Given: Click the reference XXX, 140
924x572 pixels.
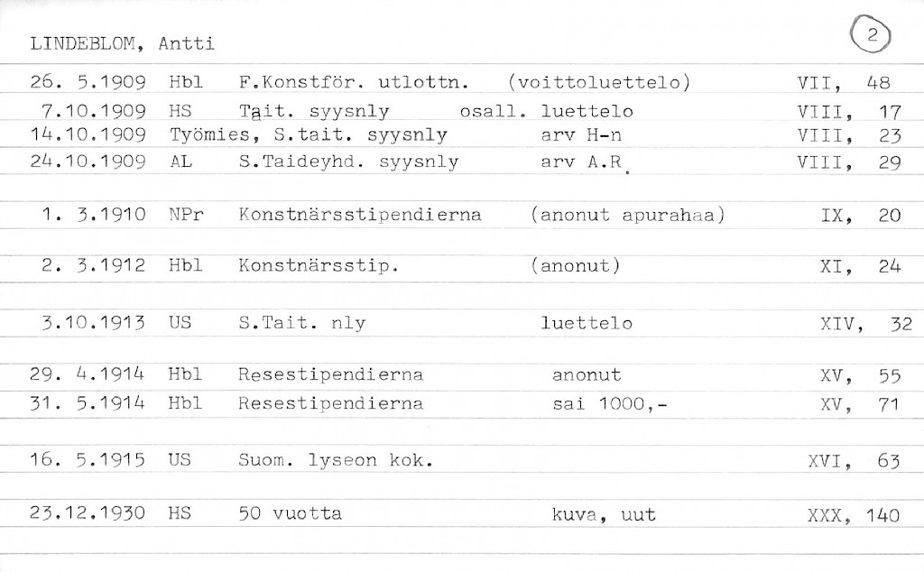Looking at the screenshot, I should tap(855, 516).
